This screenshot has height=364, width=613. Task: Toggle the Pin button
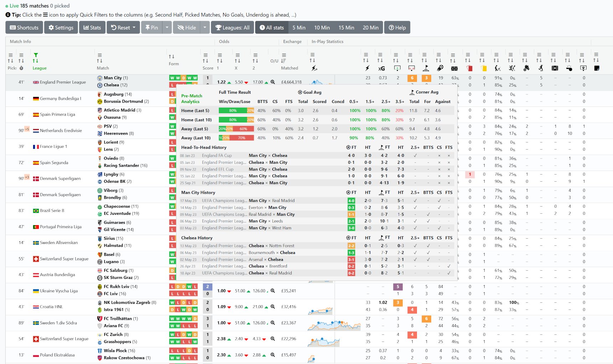[151, 27]
